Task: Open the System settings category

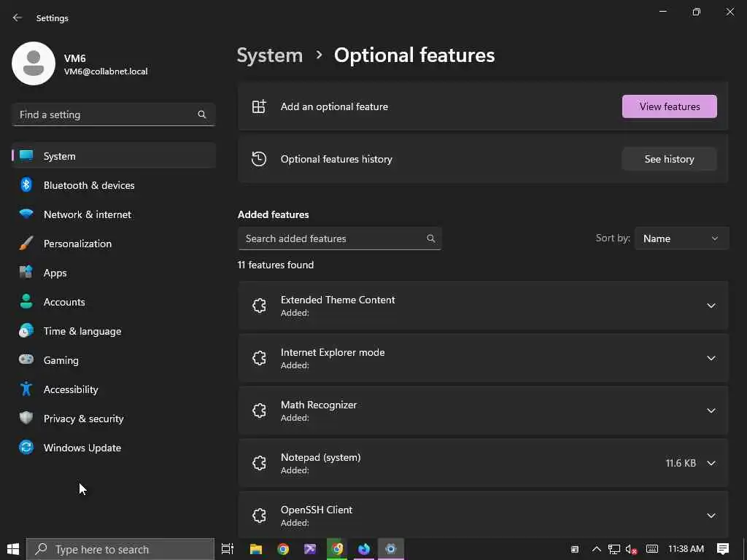Action: point(114,156)
